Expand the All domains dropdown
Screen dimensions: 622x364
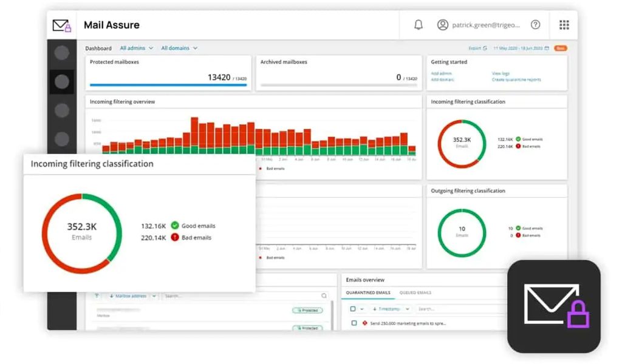(x=179, y=48)
